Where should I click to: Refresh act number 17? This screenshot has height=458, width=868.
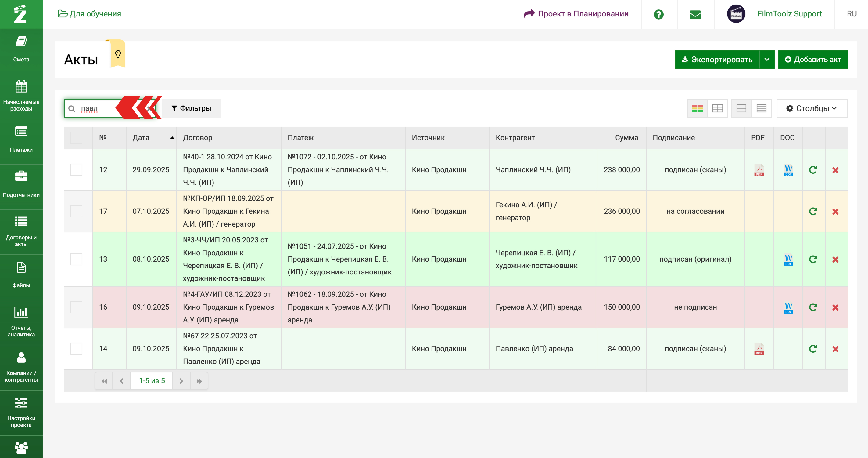point(813,212)
